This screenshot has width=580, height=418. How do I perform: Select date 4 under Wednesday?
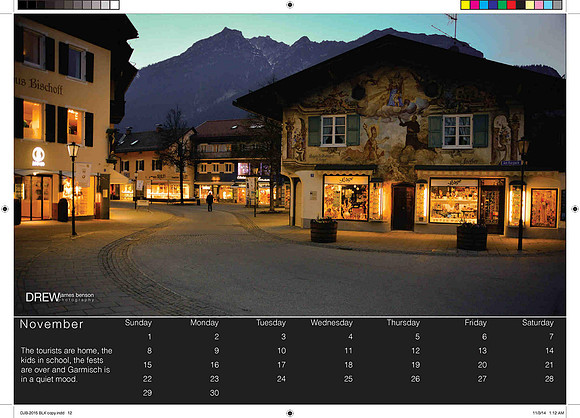click(350, 337)
